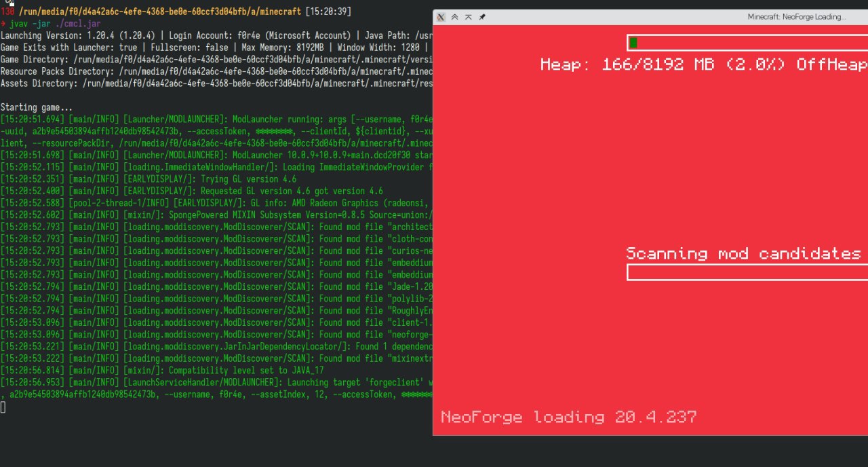This screenshot has width=868, height=467.
Task: Click the 'Starting game...' line in terminal
Action: 37,107
